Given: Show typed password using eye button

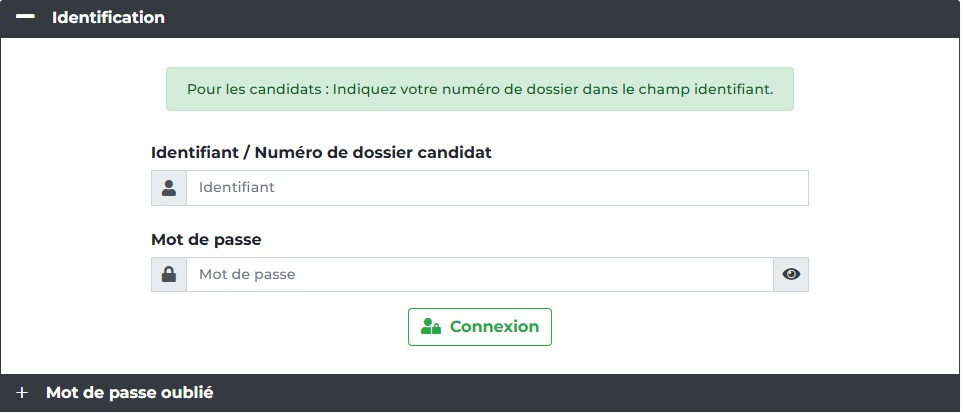Looking at the screenshot, I should pyautogui.click(x=791, y=274).
